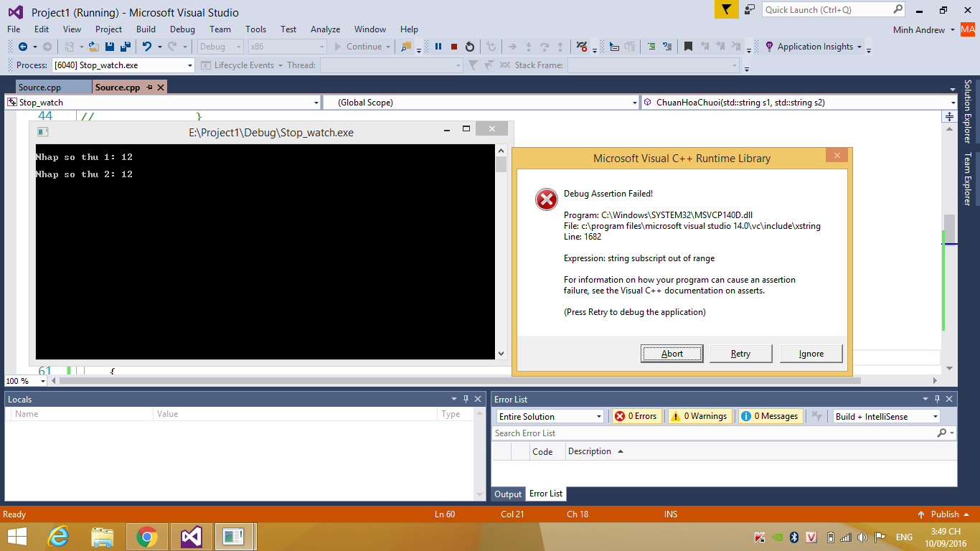Open notifications flag icon in title bar

726,9
